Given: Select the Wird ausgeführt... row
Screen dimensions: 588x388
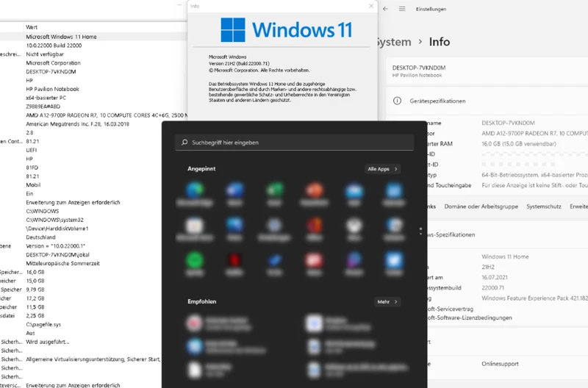Looking at the screenshot, I should coord(47,342).
